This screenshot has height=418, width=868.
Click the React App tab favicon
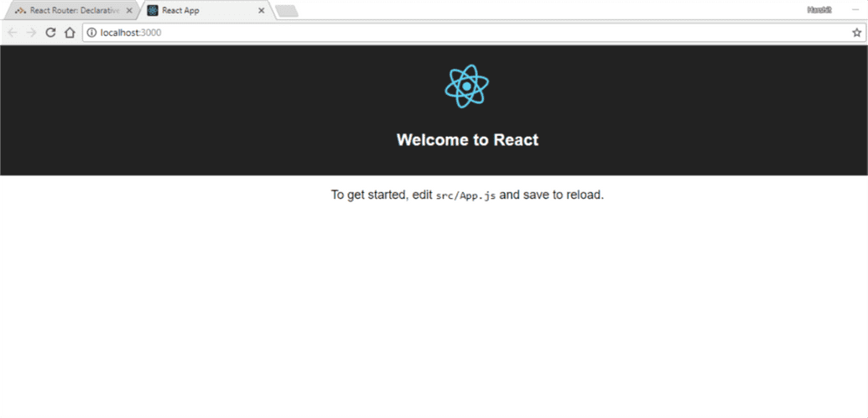(x=153, y=11)
